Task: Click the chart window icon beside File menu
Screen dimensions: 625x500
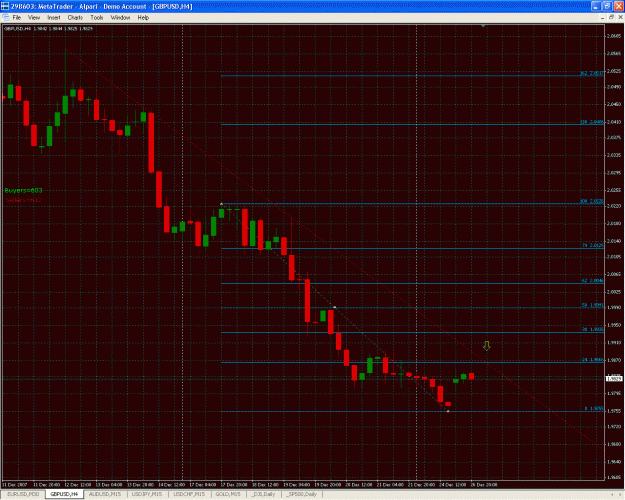Action: (6, 18)
